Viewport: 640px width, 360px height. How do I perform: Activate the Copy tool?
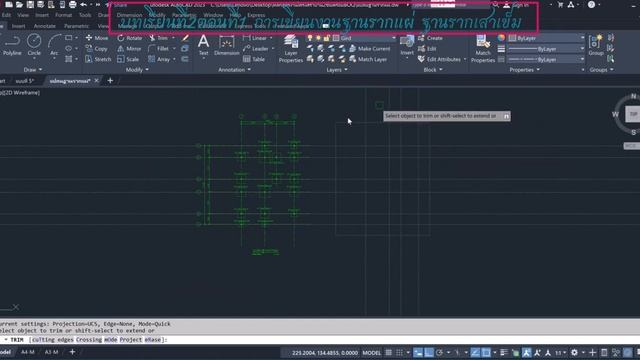(96, 49)
